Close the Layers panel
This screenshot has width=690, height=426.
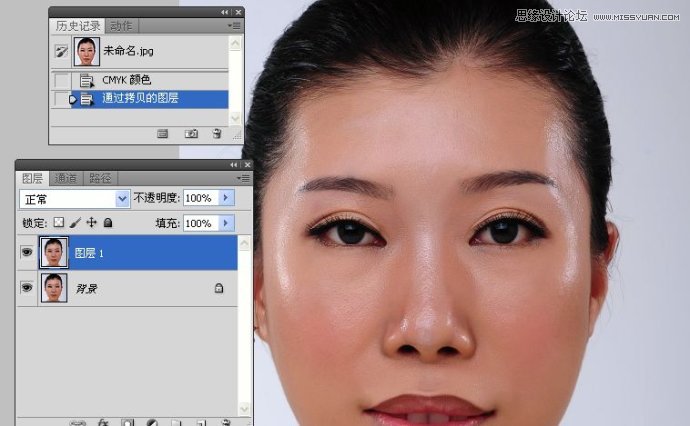coord(247,165)
